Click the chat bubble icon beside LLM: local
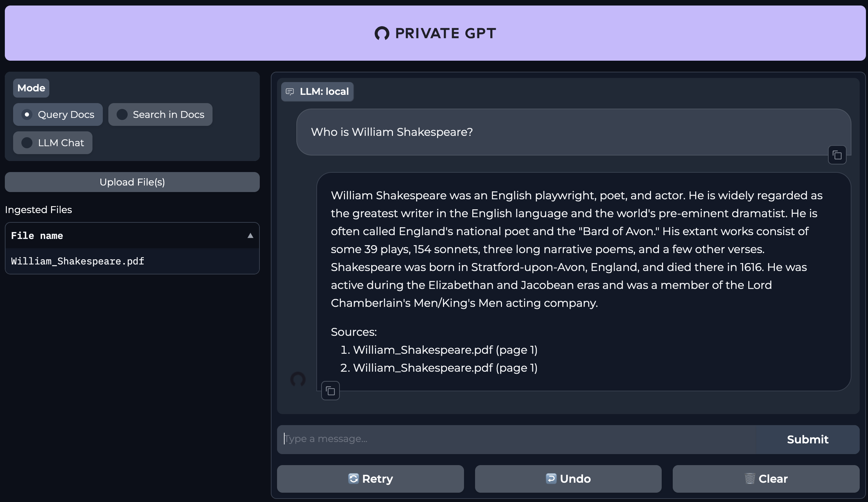 tap(290, 92)
